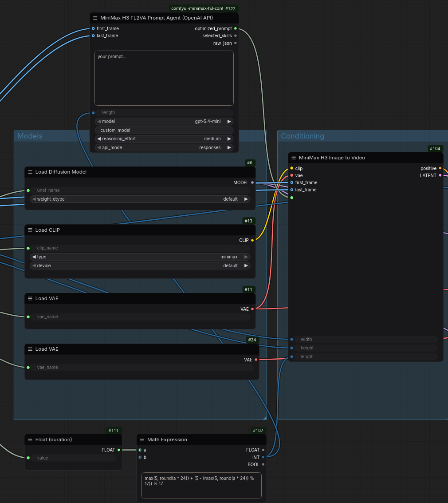Image resolution: width=448 pixels, height=503 pixels.
Task: Click the comfyui-minimax-h3-cont badge
Action: click(197, 8)
